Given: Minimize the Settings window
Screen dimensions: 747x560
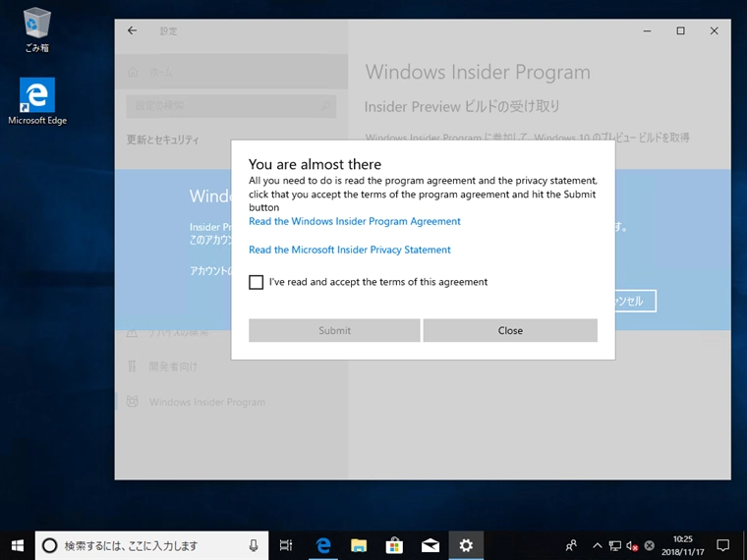Looking at the screenshot, I should (647, 31).
